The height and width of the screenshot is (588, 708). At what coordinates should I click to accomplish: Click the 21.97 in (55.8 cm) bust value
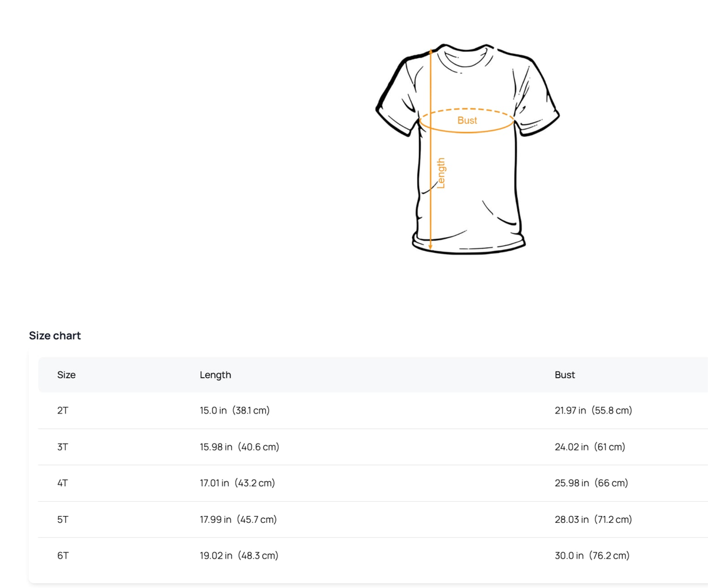[593, 410]
